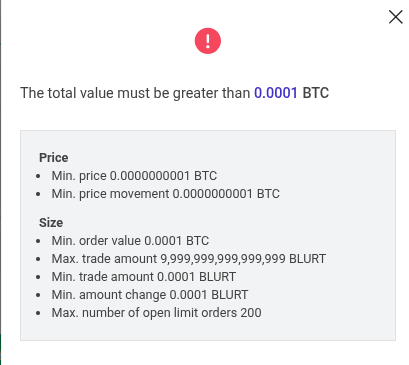Click the bullet before Min. price
Screen dimensions: 409x365
pyautogui.click(x=38, y=176)
